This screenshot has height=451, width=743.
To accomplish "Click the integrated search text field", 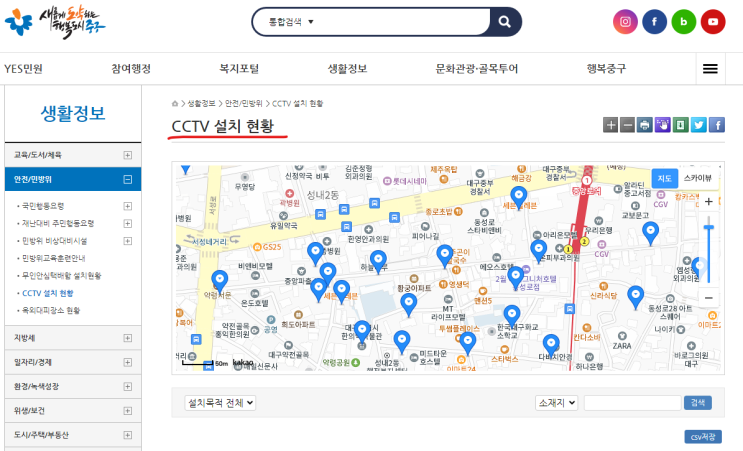I will [x=403, y=22].
